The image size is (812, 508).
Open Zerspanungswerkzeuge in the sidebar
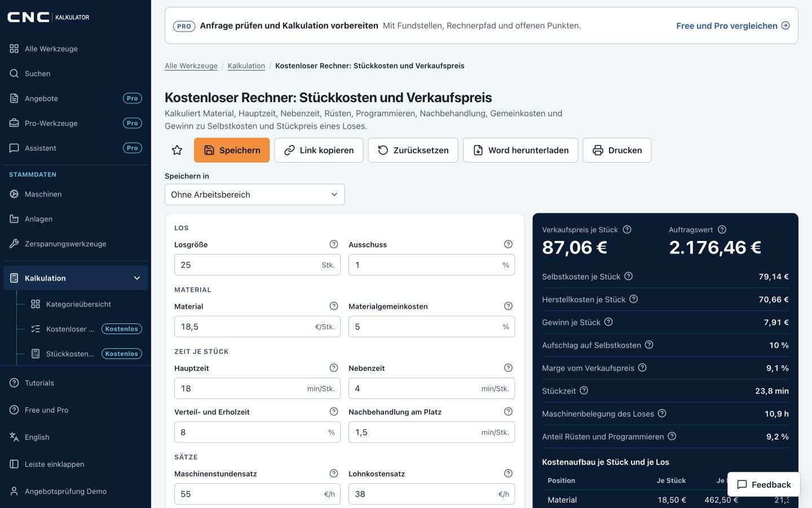[76, 244]
